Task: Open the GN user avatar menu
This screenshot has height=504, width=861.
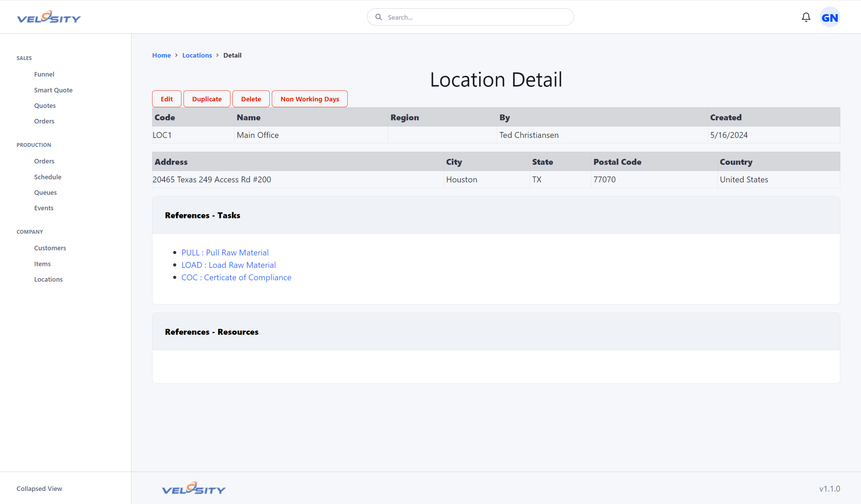Action: [830, 17]
